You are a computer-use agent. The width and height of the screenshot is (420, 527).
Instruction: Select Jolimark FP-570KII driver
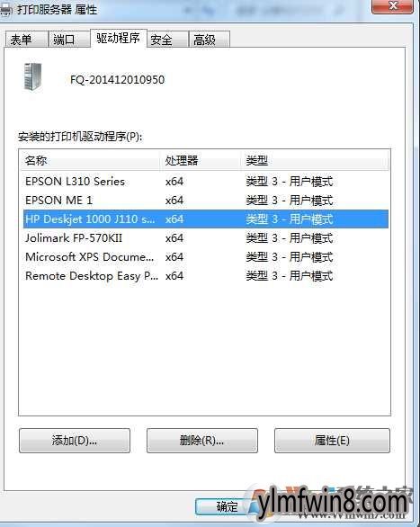click(x=206, y=238)
